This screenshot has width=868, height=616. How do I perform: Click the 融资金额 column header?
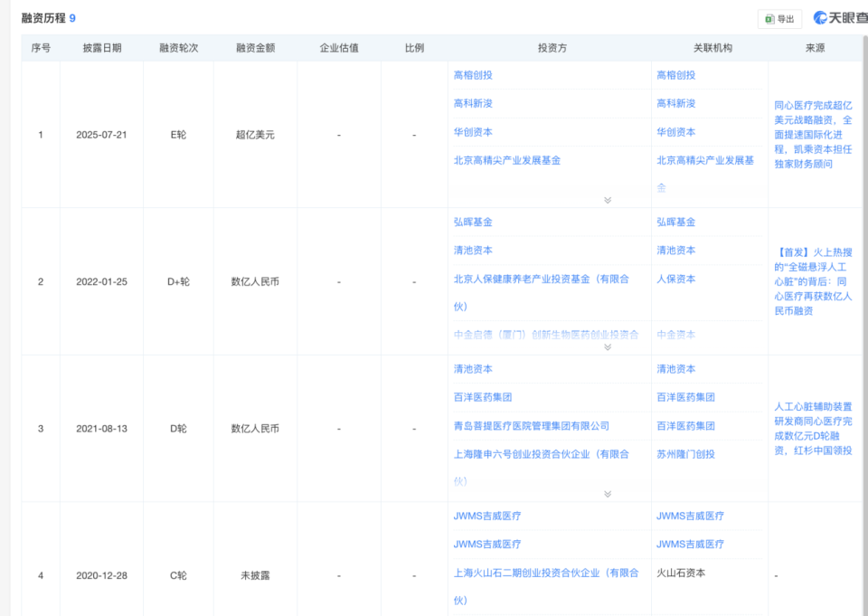pos(255,48)
